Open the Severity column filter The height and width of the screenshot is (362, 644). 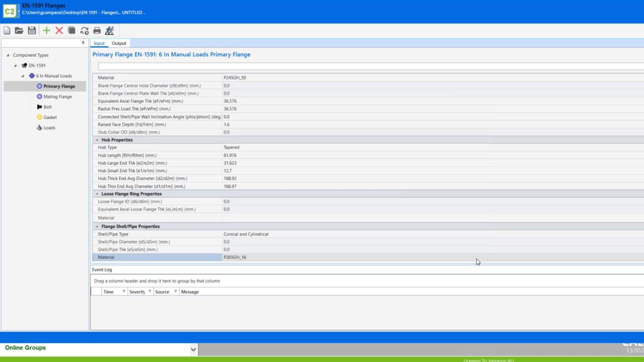(149, 292)
